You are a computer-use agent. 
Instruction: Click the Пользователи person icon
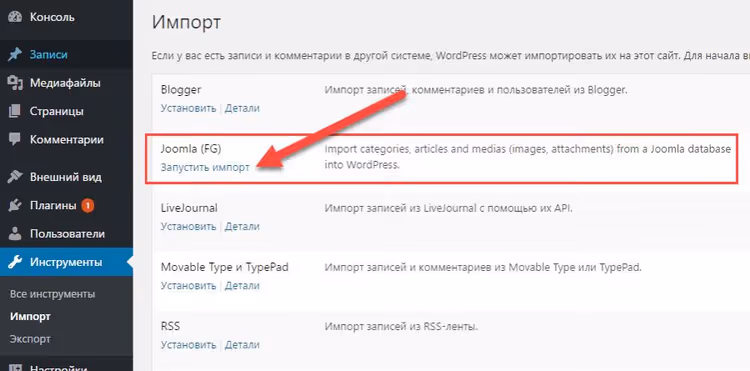click(x=15, y=234)
